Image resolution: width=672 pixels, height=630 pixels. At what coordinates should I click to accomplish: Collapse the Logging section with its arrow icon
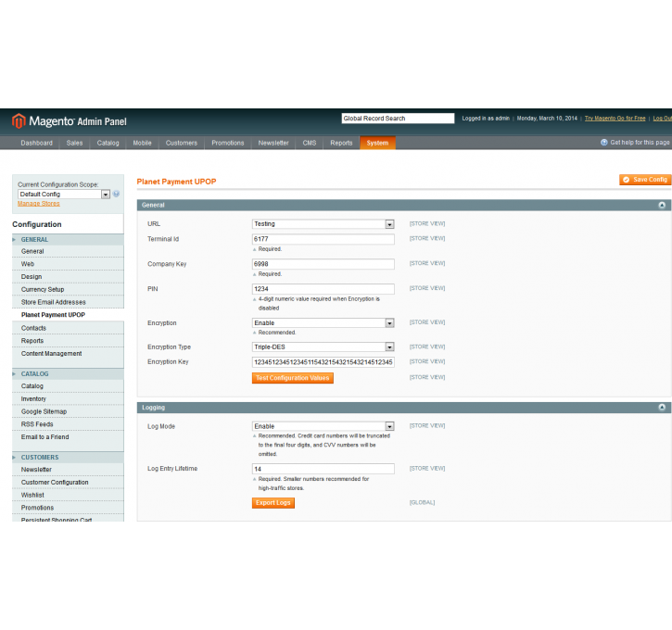(662, 408)
